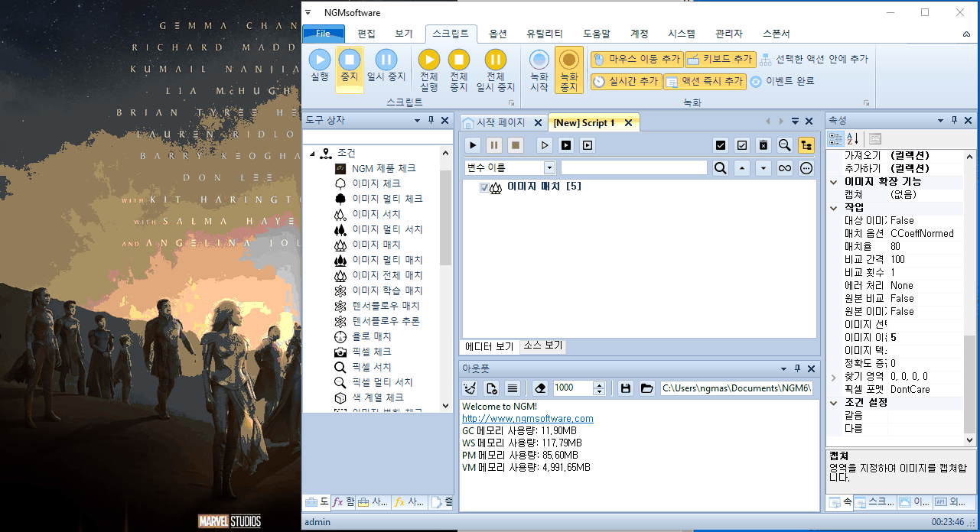The height and width of the screenshot is (532, 980).
Task: Open the 유틸리티 ribbon tab
Action: (x=545, y=34)
